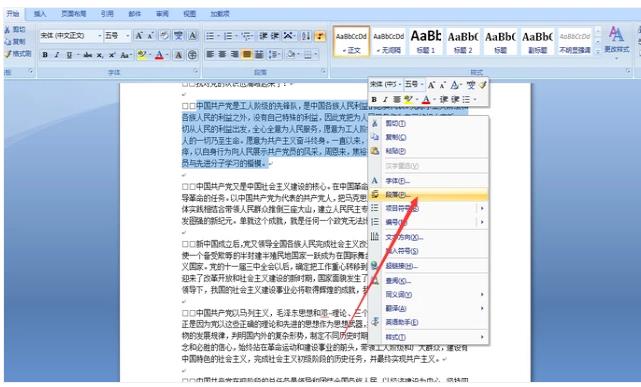Click the distributed alignment icon

(259, 54)
